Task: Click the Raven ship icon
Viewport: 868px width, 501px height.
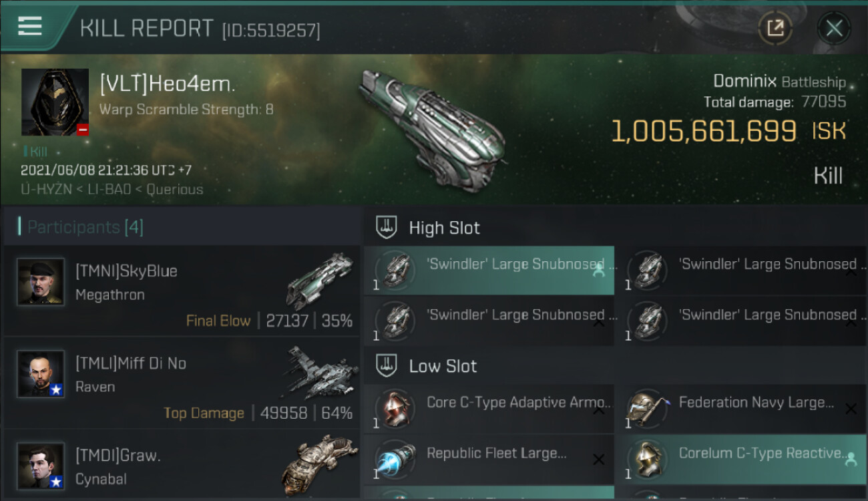Action: pos(319,372)
